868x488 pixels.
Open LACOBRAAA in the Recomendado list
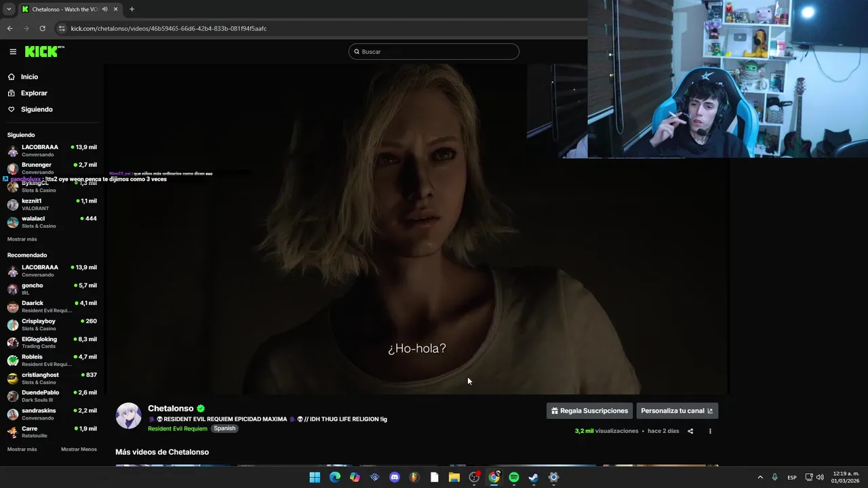point(52,270)
